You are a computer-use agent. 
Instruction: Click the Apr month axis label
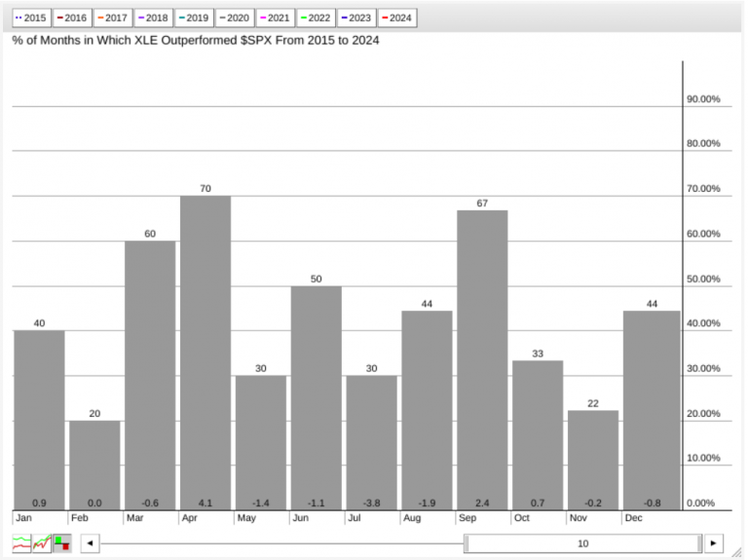190,518
